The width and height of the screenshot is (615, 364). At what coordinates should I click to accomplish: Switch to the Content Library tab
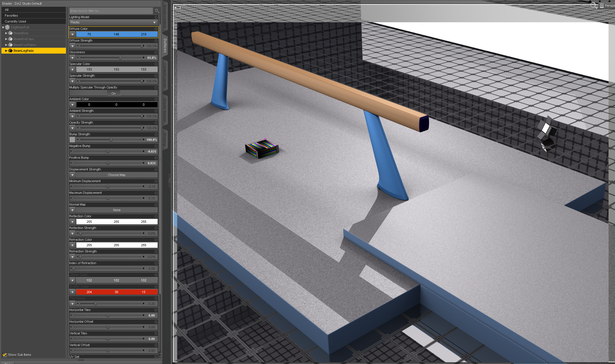[x=165, y=75]
